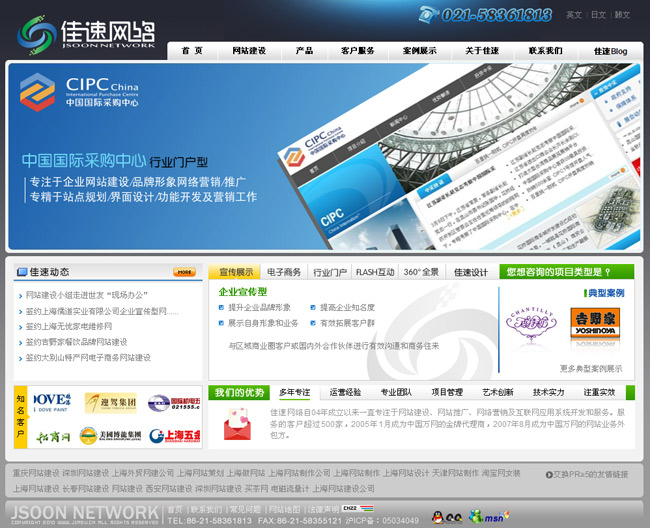Select the 注重实效 advantage tab
This screenshot has width=650, height=528.
(x=599, y=392)
